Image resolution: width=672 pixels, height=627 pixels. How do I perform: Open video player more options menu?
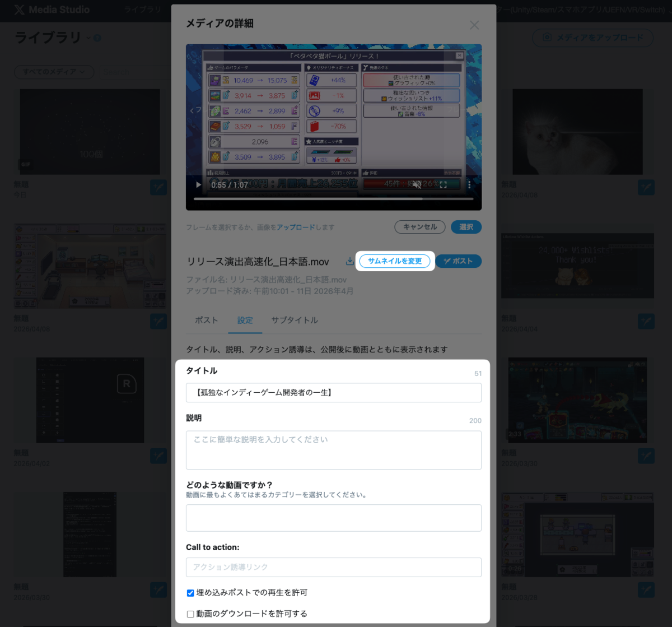click(x=469, y=184)
